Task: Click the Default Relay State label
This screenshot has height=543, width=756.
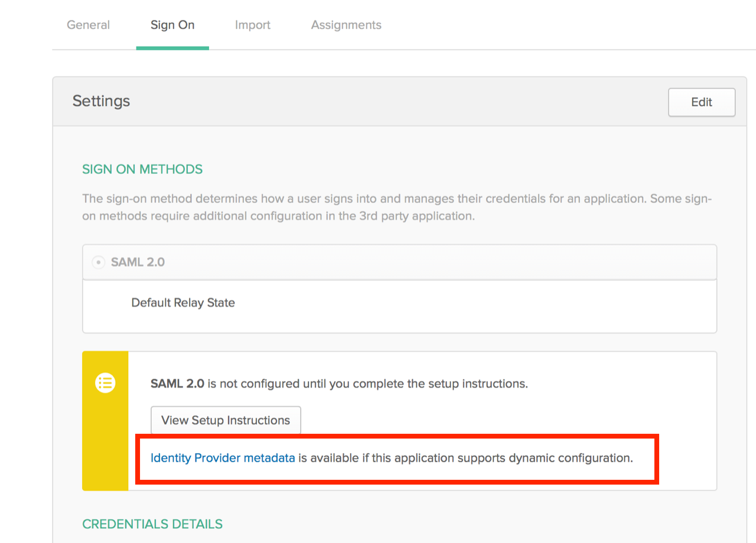Action: coord(183,303)
